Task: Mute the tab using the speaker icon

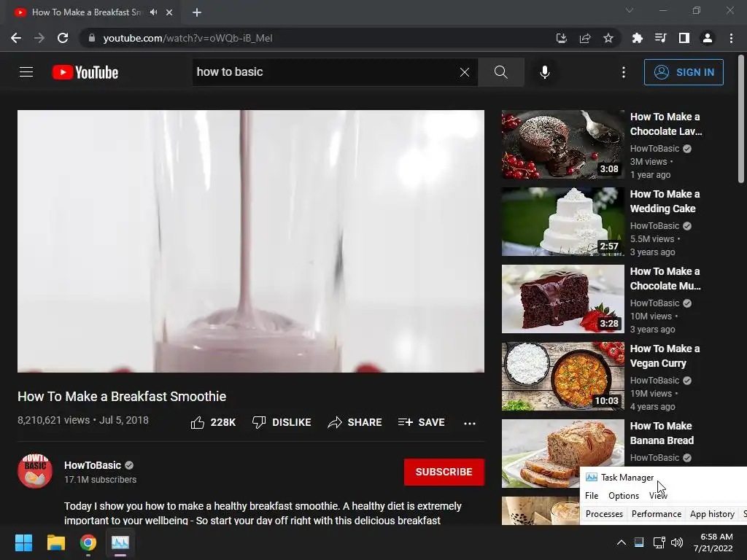Action: [153, 12]
